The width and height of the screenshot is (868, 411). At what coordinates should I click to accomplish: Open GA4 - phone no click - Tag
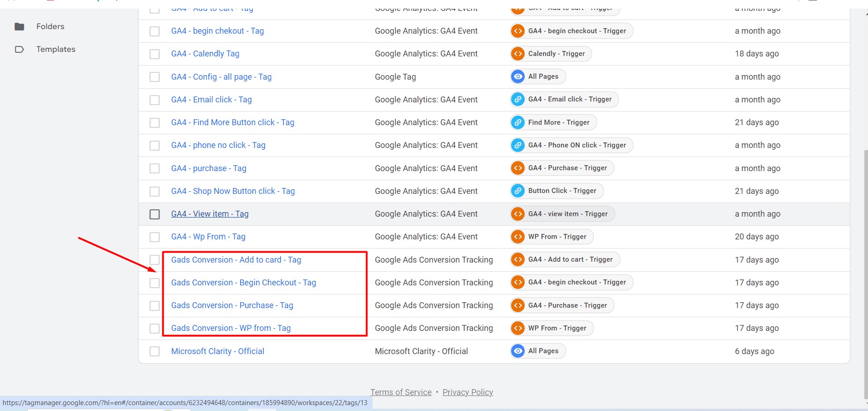pos(218,145)
